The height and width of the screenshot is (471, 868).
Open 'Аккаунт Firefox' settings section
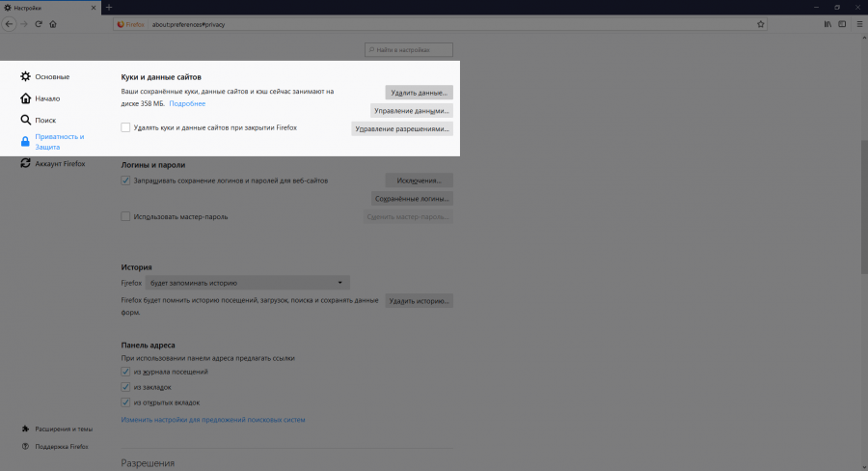click(x=59, y=164)
